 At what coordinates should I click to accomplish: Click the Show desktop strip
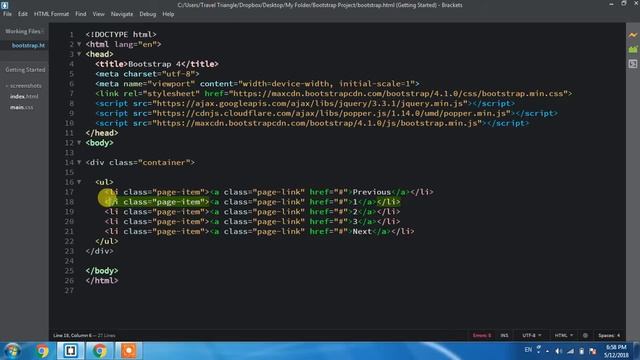[637, 351]
